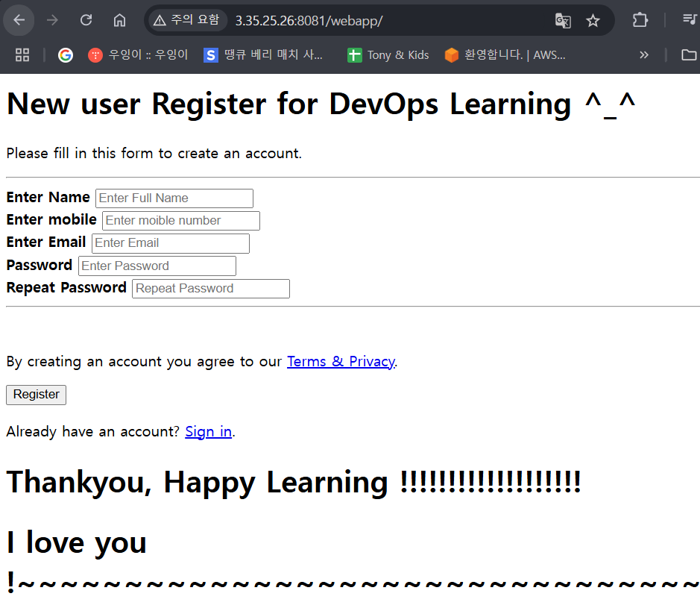Open the all bookmarks folder icon
Viewport: 700px width, 614px height.
[x=689, y=55]
